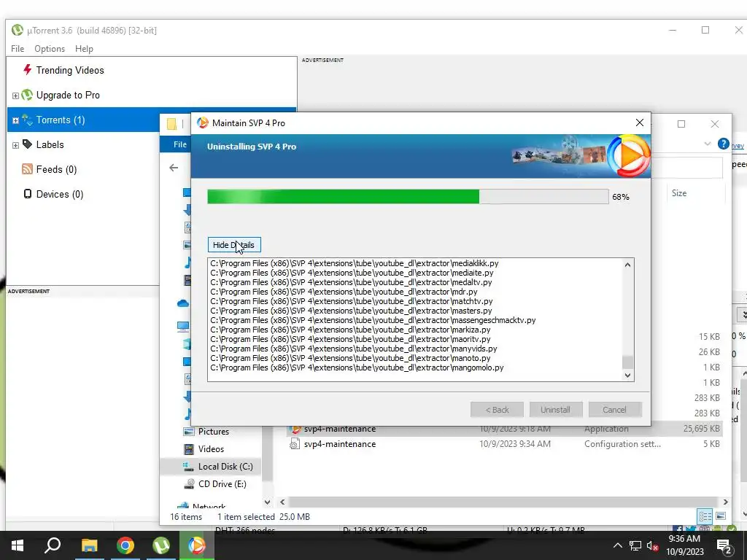Open File tab in File Explorer window
747x560 pixels.
click(179, 144)
